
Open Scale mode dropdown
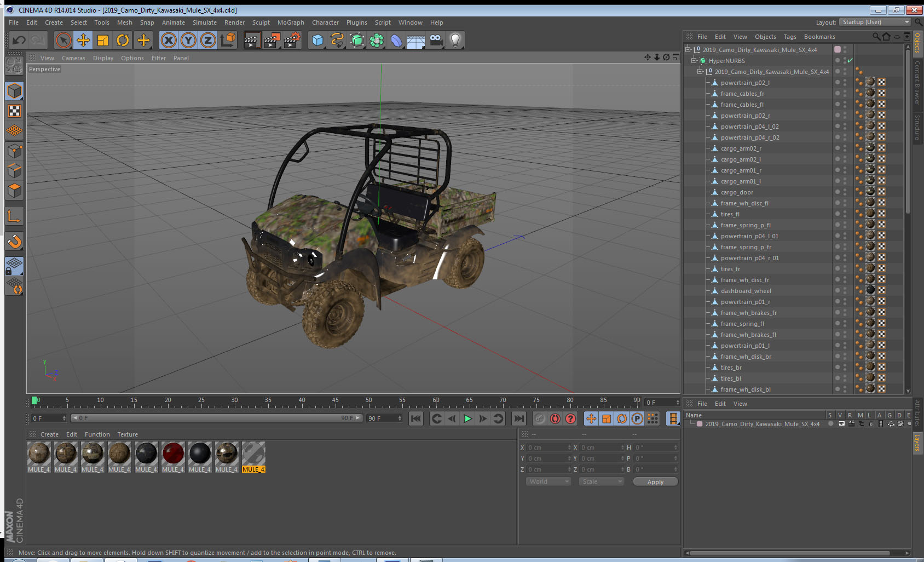602,481
